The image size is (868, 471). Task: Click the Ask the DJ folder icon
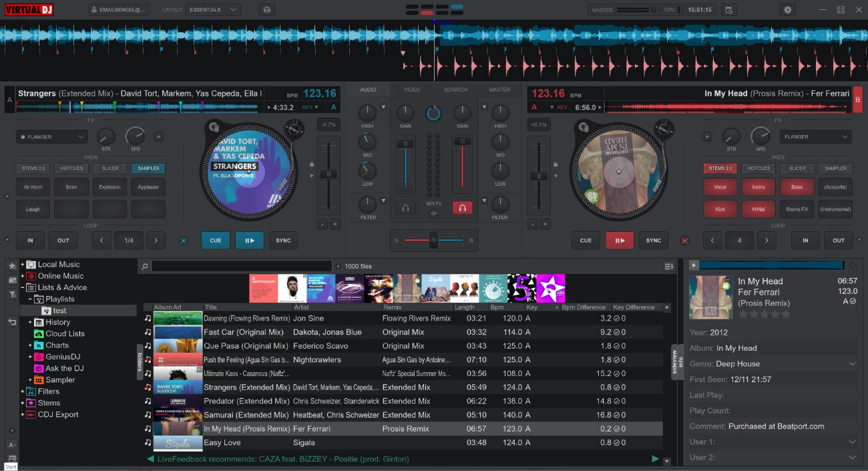point(39,369)
